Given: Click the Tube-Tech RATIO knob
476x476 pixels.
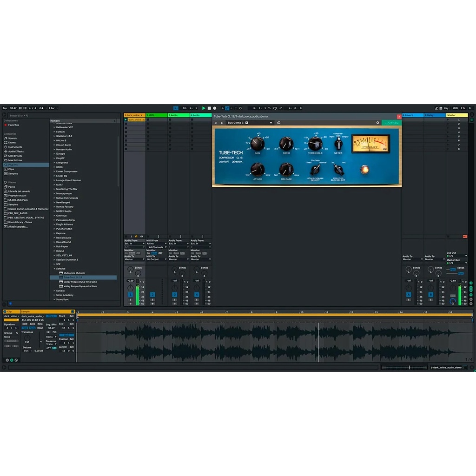Looking at the screenshot, I should (x=286, y=143).
